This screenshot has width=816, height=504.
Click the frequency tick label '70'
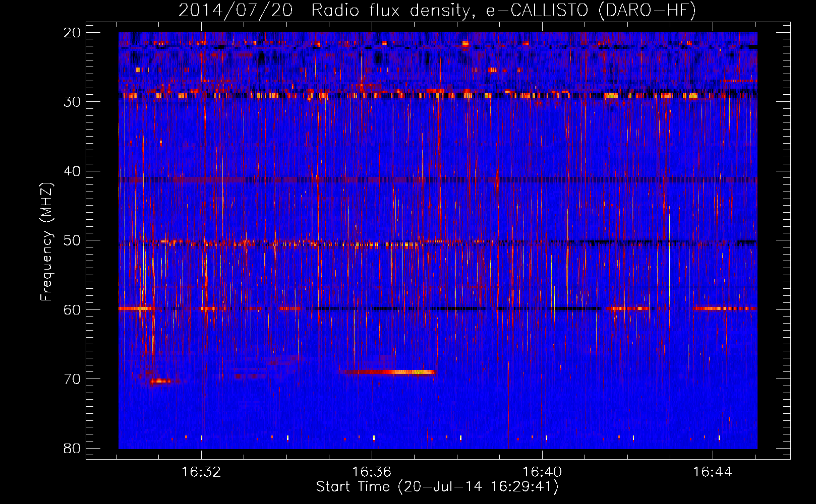(72, 379)
